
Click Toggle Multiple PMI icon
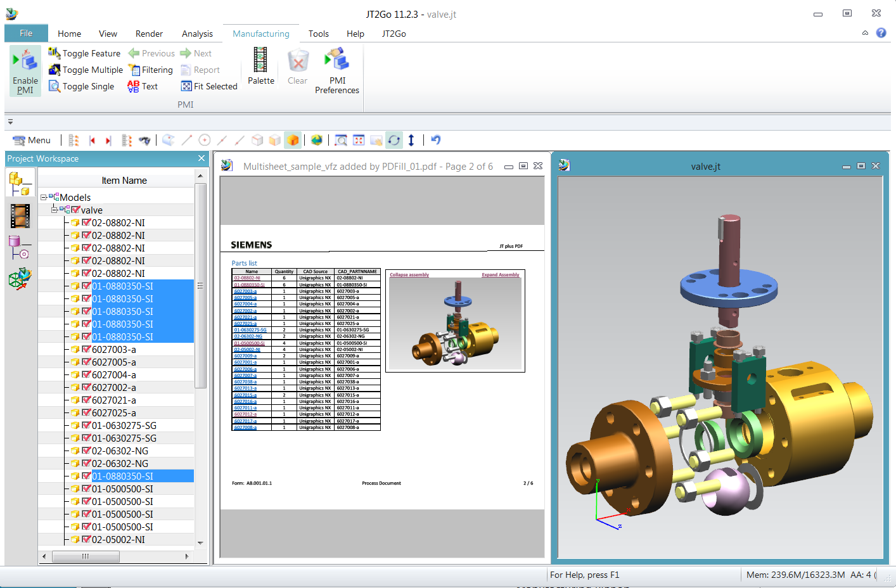pos(54,70)
